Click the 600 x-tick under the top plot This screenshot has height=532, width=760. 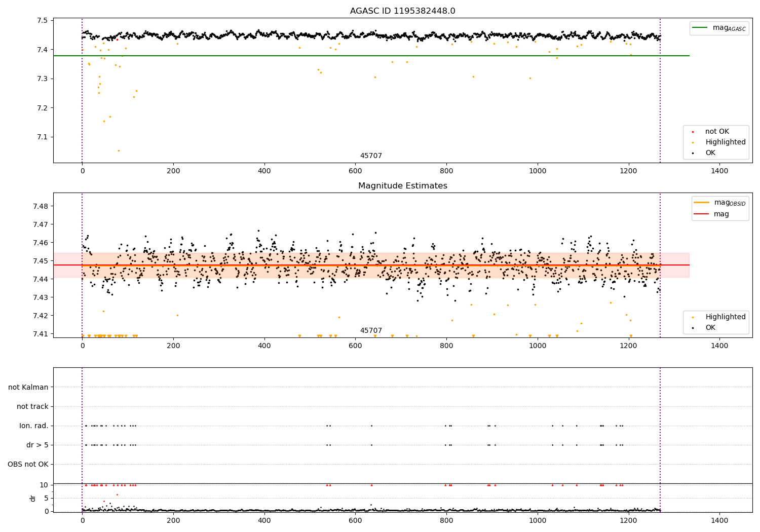355,171
